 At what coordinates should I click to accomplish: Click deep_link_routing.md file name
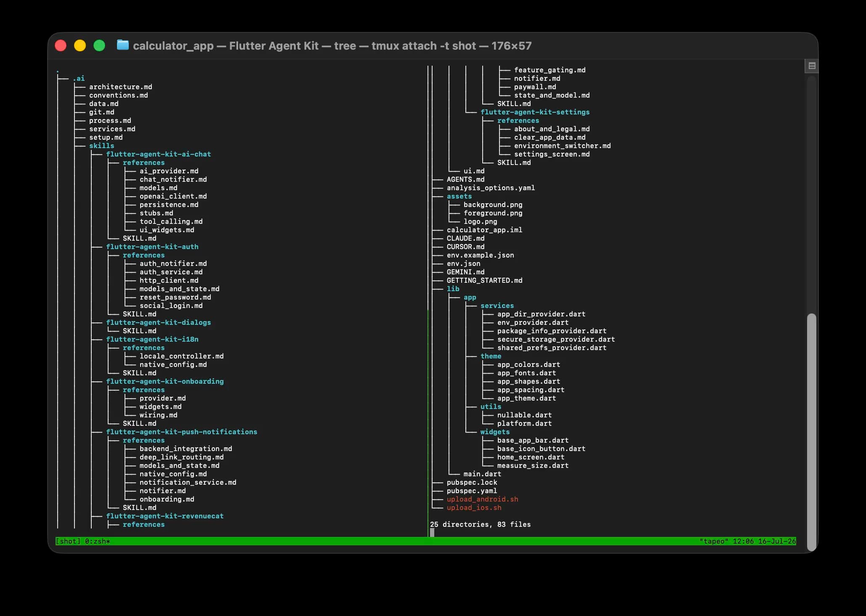(x=182, y=457)
